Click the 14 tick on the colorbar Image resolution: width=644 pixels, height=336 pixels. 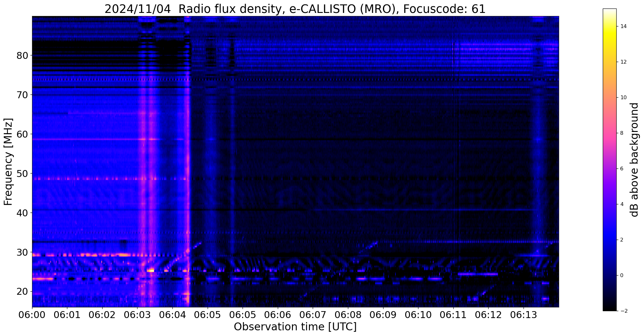pos(623,26)
